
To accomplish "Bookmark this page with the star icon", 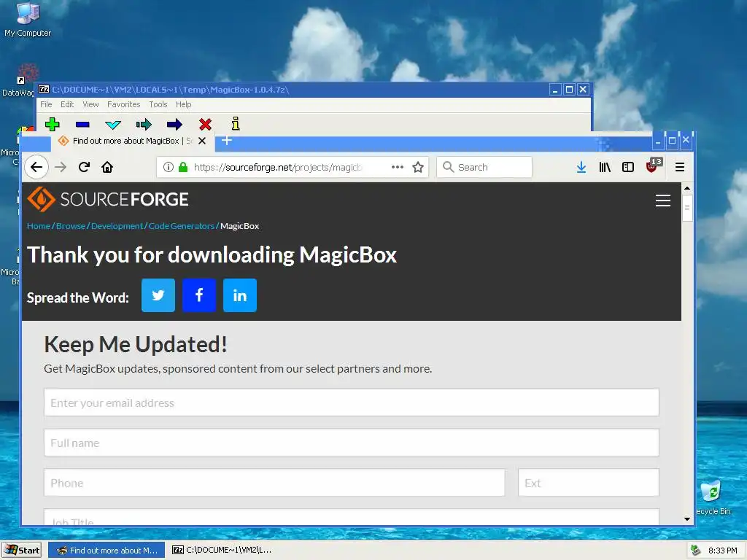I will click(x=418, y=167).
